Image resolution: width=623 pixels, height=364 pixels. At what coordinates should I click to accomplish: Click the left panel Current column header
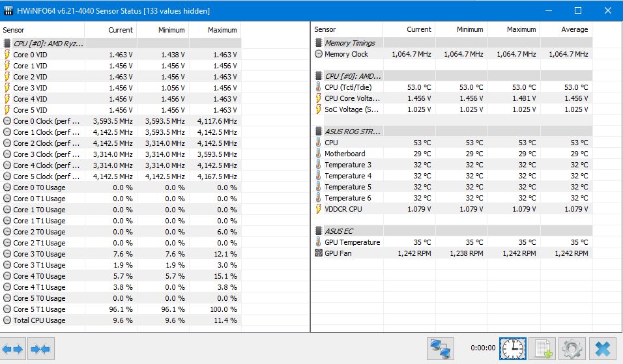tap(110, 30)
